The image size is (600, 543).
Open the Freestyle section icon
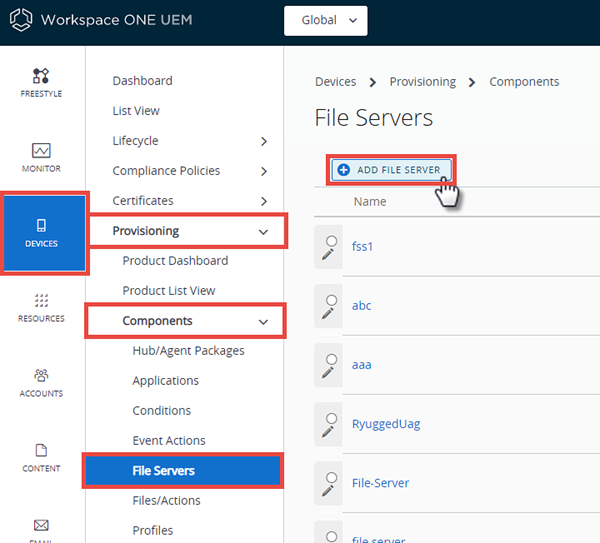point(41,75)
